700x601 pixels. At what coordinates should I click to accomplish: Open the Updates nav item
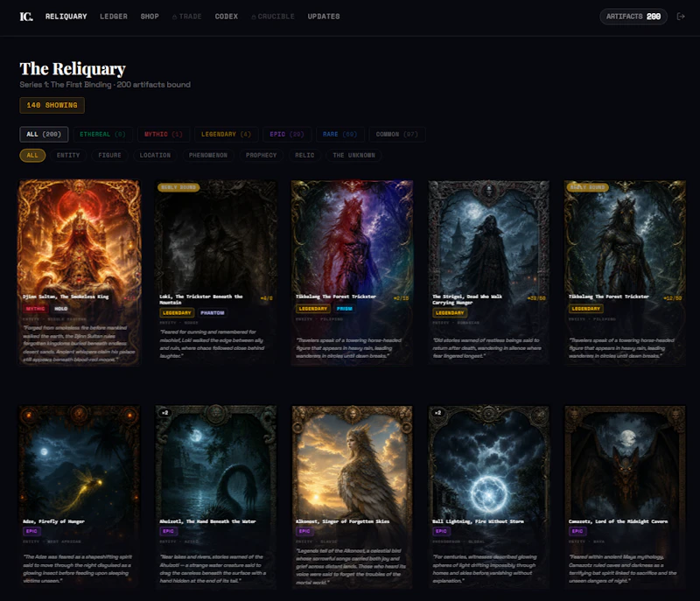point(324,17)
